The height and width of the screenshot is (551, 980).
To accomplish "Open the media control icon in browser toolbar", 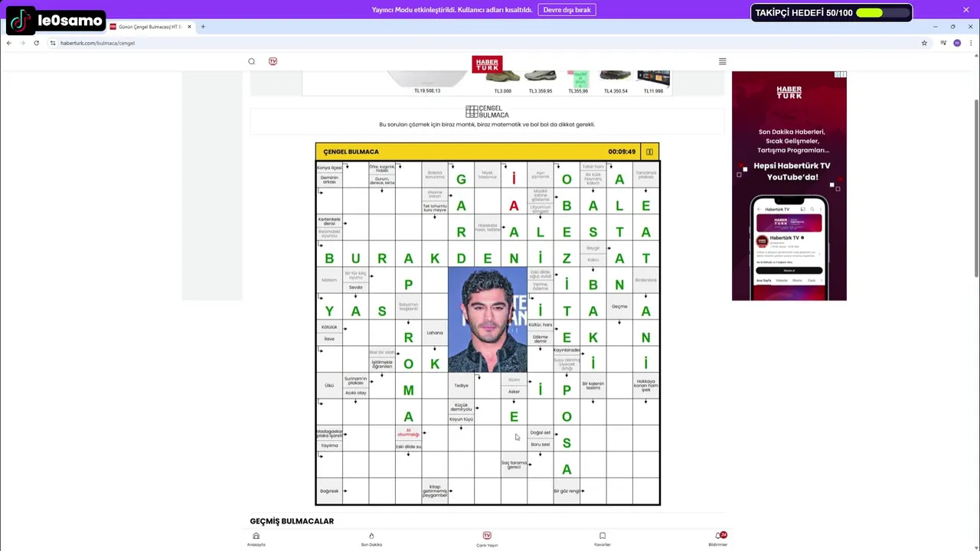I will click(x=943, y=43).
